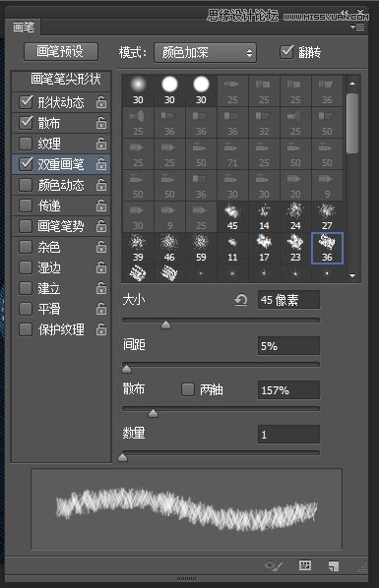Click the lock icon beside 传递
This screenshot has width=379, height=588.
coord(101,206)
